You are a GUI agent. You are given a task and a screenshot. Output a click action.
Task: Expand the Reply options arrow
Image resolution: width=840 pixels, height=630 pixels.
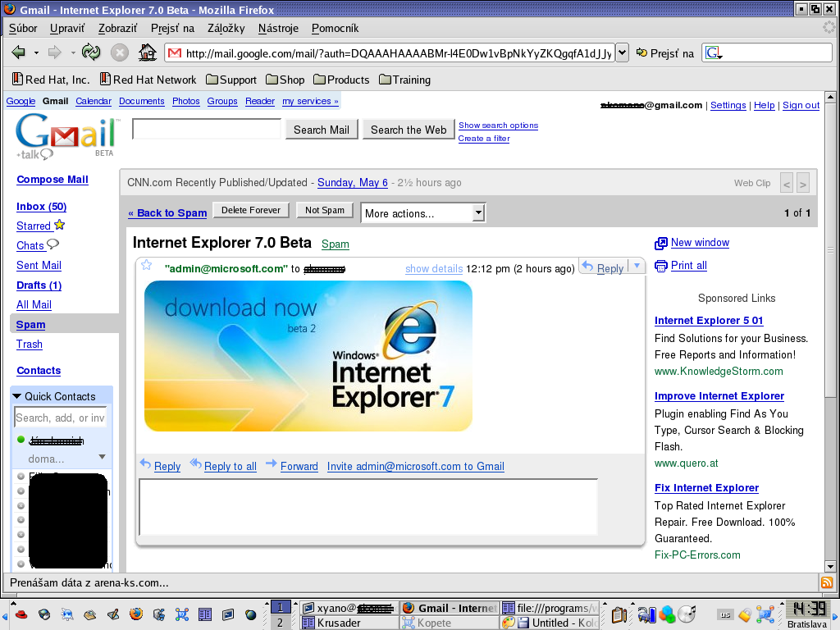[637, 267]
